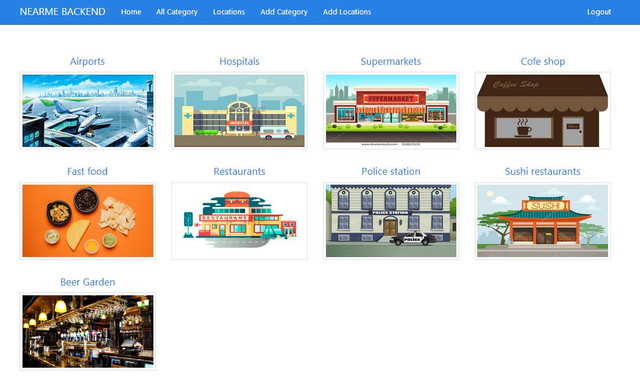The image size is (640, 376).
Task: Select the Hospitals building thumbnail
Action: 239,111
